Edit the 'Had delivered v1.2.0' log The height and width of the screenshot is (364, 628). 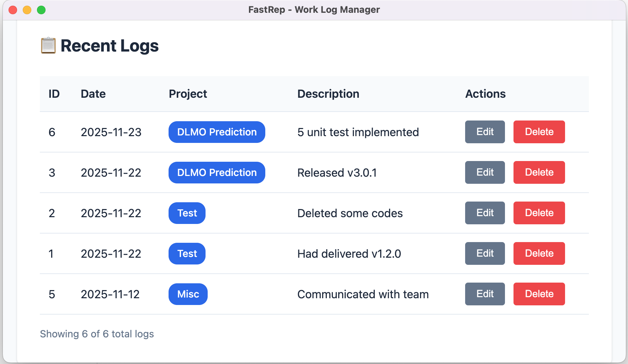click(x=485, y=253)
